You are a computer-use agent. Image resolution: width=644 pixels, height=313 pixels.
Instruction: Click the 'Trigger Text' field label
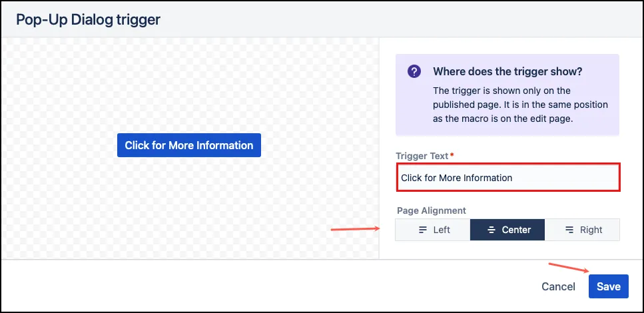point(423,156)
